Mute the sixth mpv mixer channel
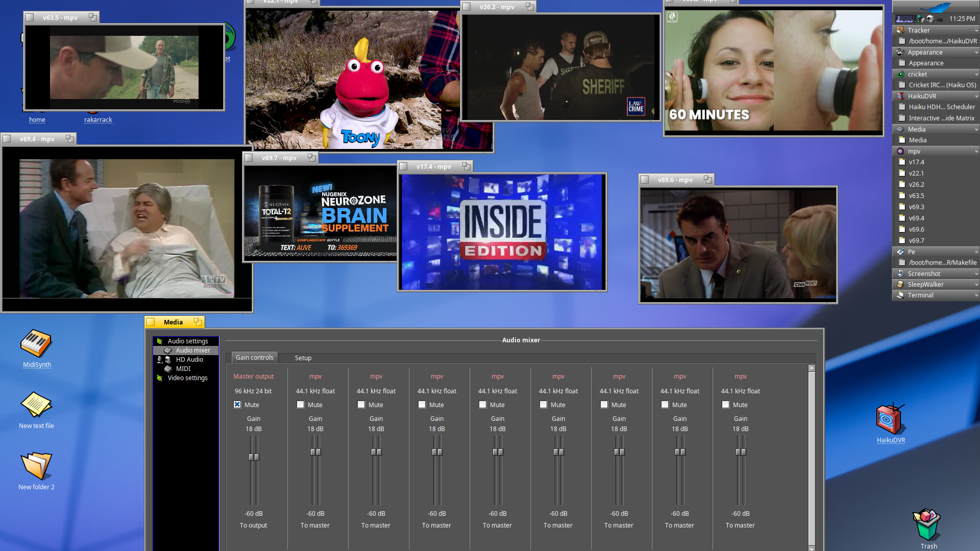This screenshot has width=980, height=551. 604,405
